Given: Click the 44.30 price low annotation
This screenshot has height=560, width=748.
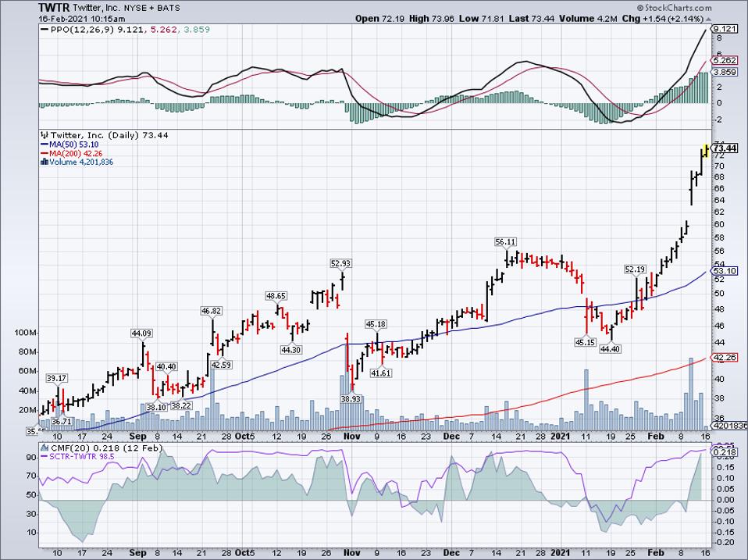Looking at the screenshot, I should (x=290, y=350).
